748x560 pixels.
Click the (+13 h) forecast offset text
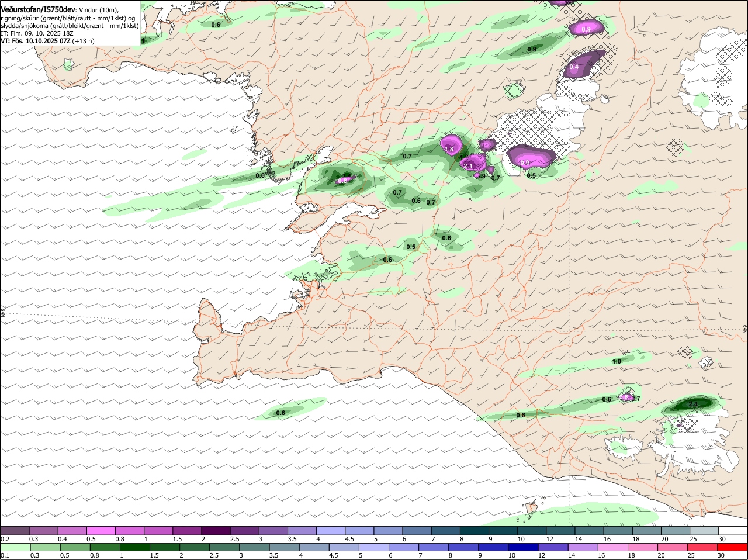84,41
